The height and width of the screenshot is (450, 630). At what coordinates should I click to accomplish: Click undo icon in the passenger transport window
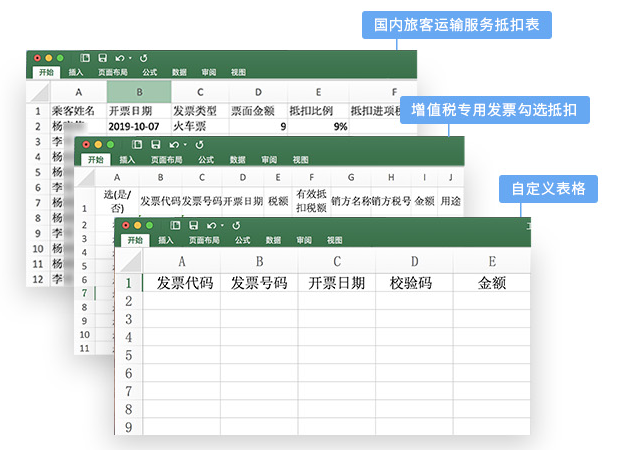118,59
